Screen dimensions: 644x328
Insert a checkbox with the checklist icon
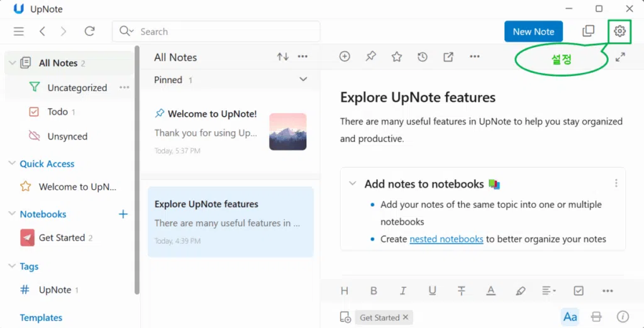pyautogui.click(x=579, y=291)
